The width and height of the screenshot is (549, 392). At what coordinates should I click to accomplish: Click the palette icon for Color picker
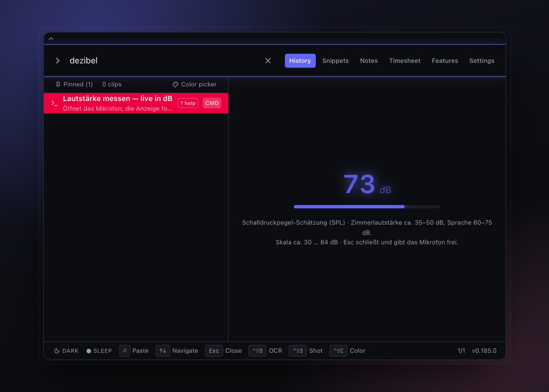point(175,84)
